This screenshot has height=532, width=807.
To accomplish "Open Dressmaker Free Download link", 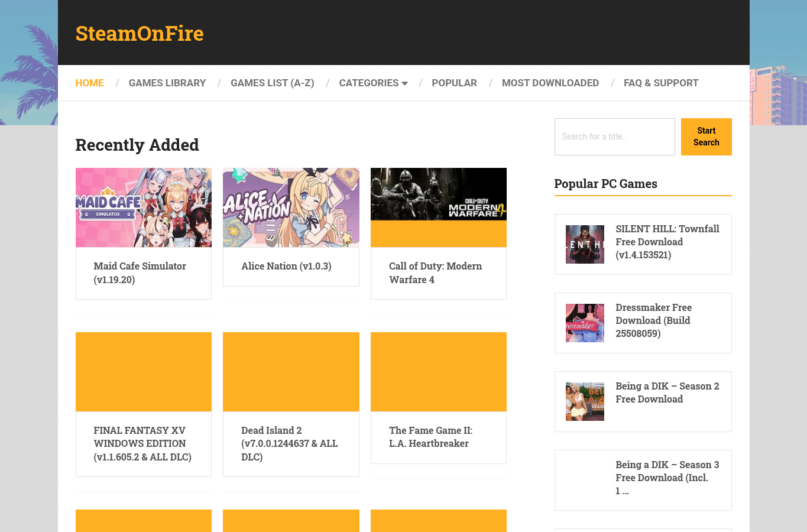I will pos(654,320).
